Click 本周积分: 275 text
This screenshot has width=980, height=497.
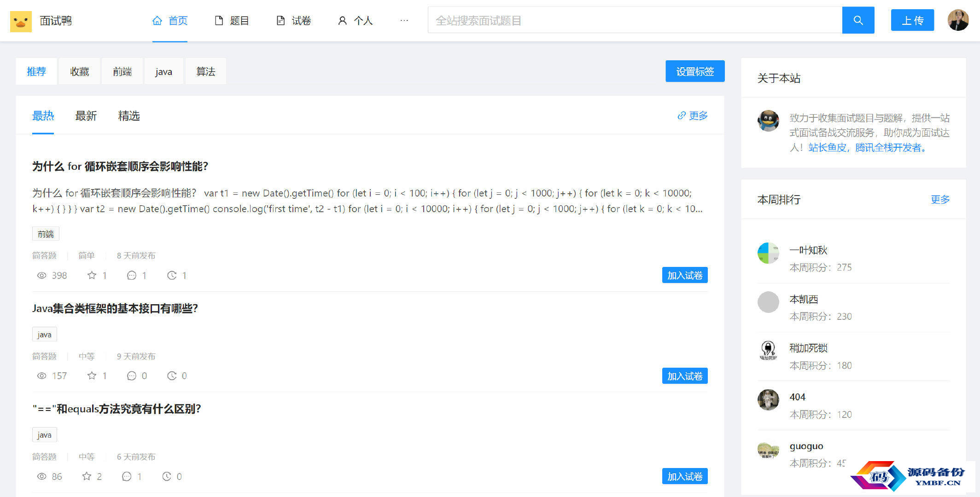(x=821, y=267)
